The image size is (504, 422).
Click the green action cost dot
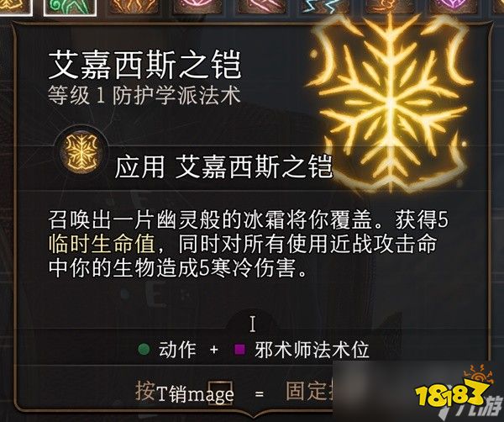coord(144,350)
